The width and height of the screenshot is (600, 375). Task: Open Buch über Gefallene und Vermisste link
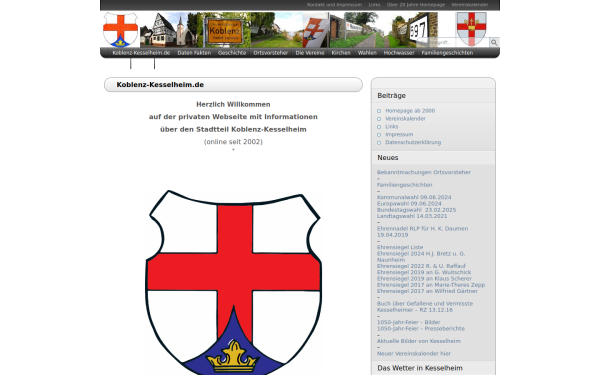click(x=425, y=307)
